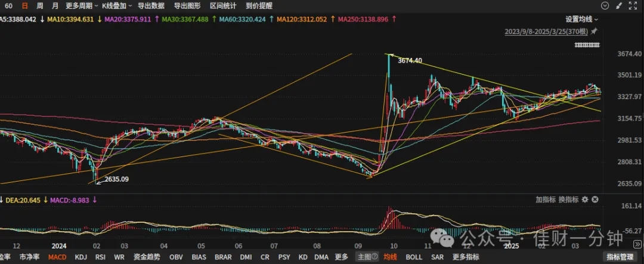Click MA250:3138.896 moving average label

363,19
